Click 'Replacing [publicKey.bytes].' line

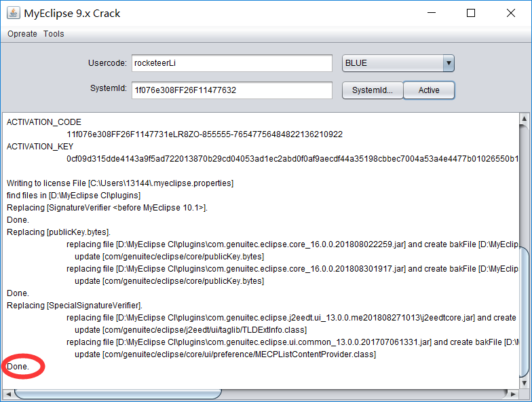[58, 232]
